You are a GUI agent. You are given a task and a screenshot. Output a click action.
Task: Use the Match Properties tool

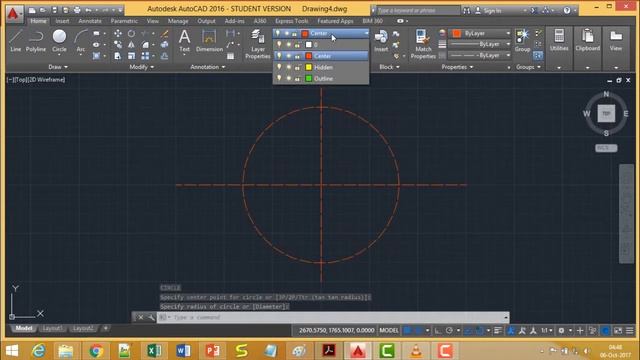point(423,44)
